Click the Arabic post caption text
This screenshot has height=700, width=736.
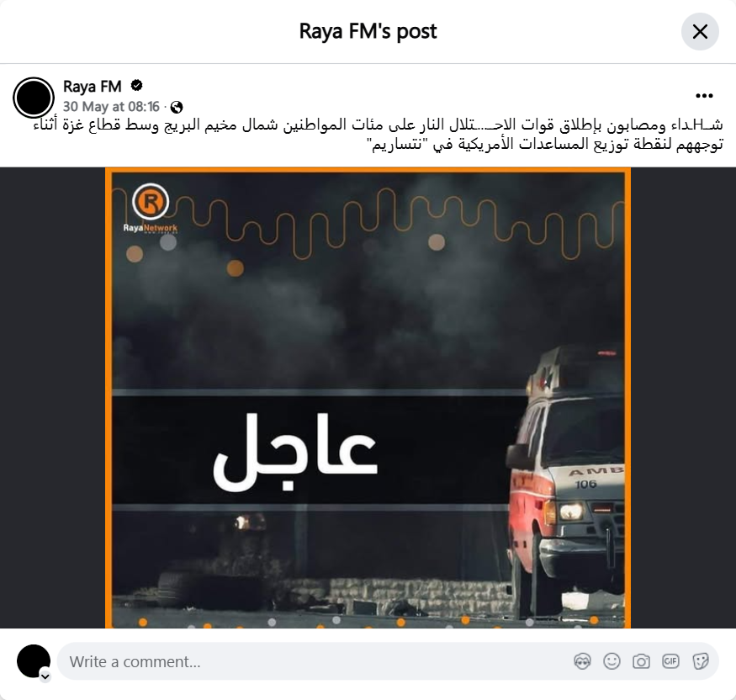point(379,135)
